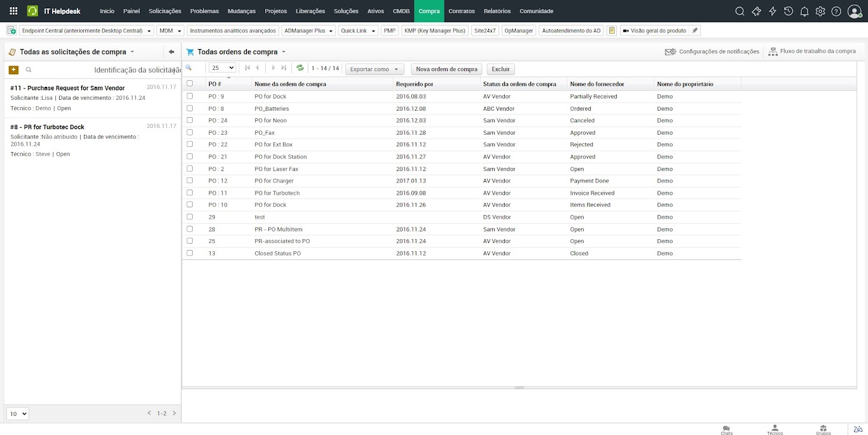Open the OpManager quick link
Image resolution: width=868 pixels, height=435 pixels.
pos(519,31)
